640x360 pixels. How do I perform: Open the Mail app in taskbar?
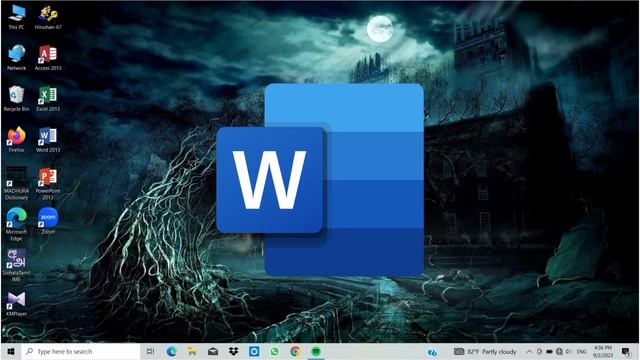(x=213, y=351)
